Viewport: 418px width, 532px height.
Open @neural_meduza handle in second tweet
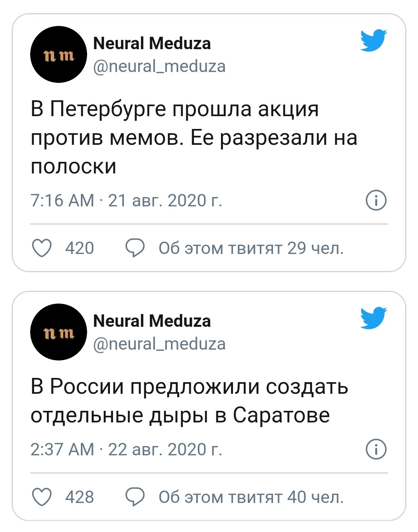coord(159,344)
